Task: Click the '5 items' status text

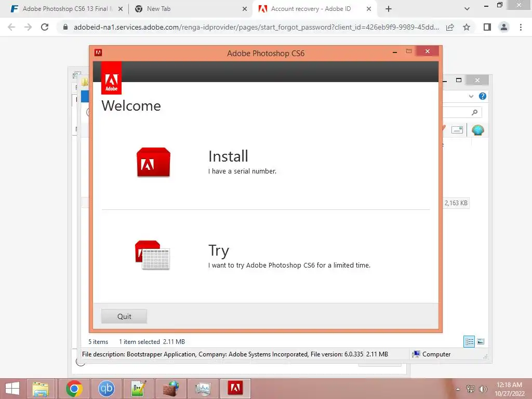Action: [98, 342]
